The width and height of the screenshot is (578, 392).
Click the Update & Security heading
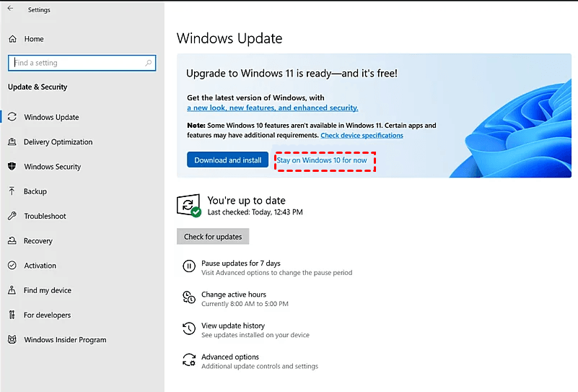coord(38,87)
